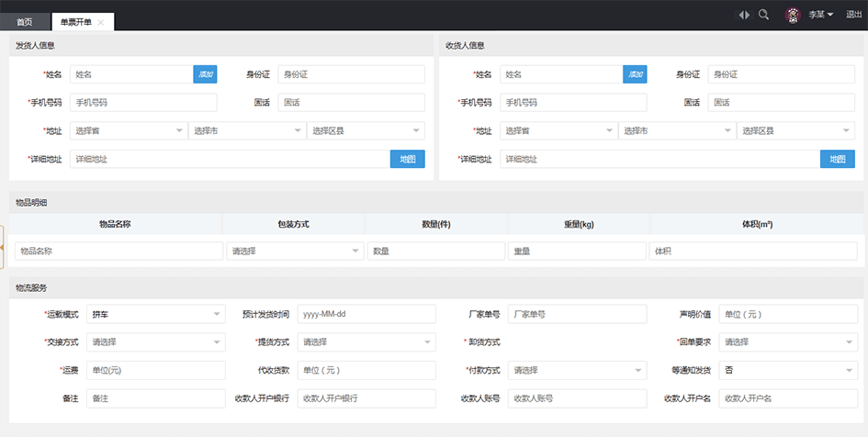Expand the sender's 选择省 province dropdown
The height and width of the screenshot is (437, 868).
(129, 131)
